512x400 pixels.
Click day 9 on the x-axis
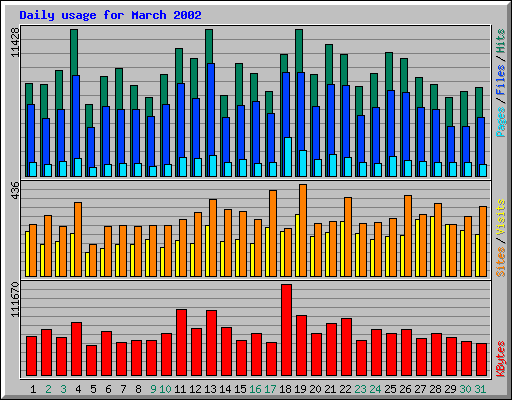(x=153, y=389)
